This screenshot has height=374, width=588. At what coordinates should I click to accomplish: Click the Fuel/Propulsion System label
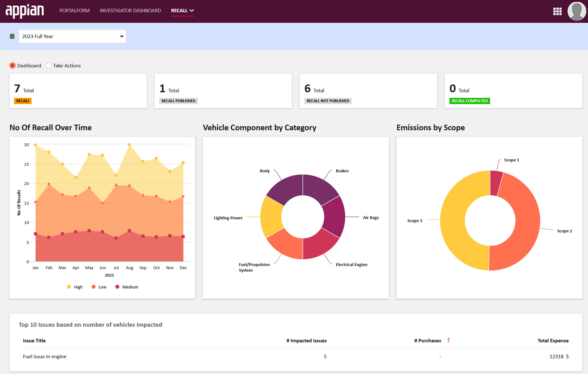coord(254,267)
